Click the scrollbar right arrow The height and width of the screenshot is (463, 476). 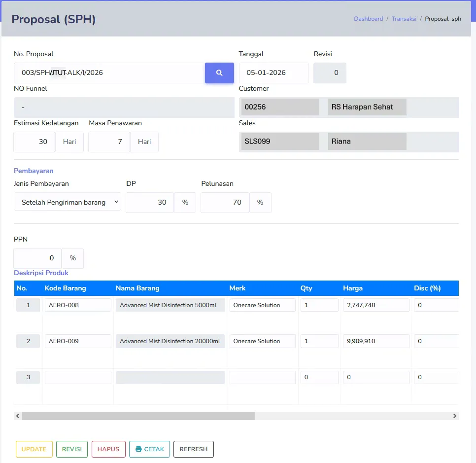coord(454,416)
